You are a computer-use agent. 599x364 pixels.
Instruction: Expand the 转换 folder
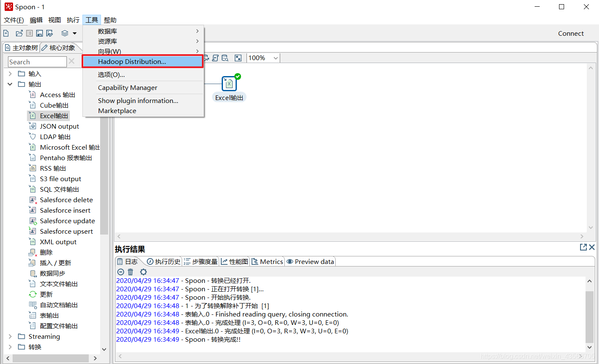[10, 347]
